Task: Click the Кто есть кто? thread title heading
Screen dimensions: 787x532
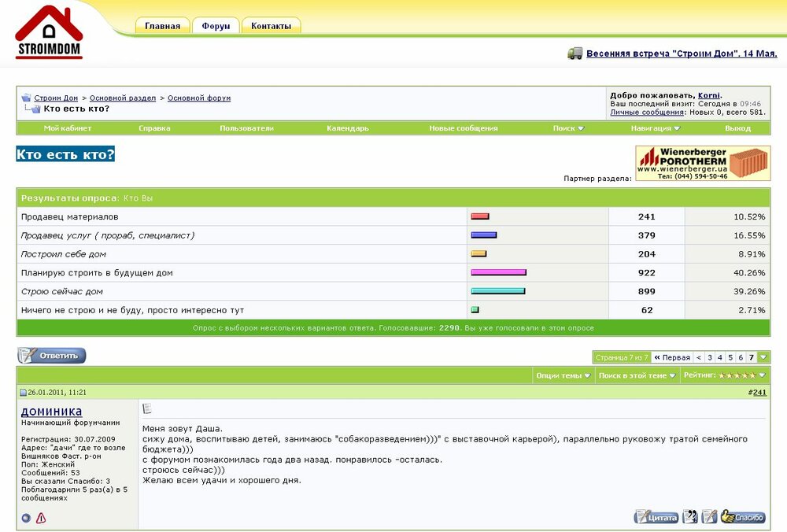Action: (x=65, y=154)
